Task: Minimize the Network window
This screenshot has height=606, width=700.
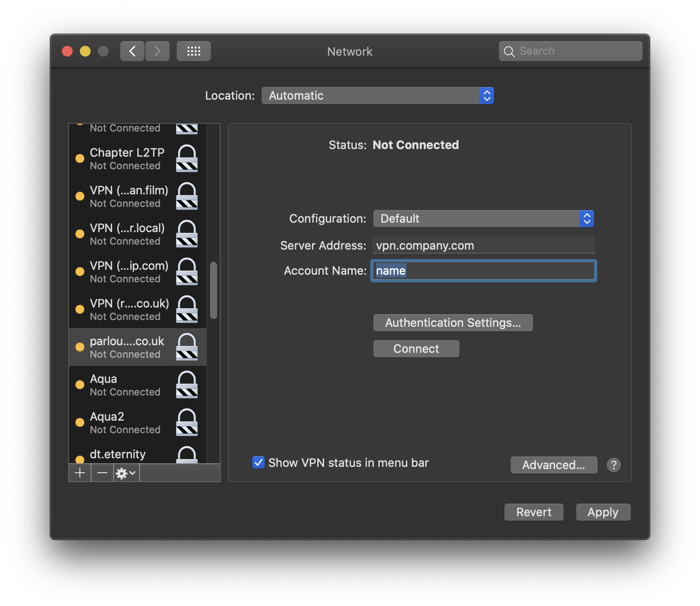Action: tap(85, 51)
